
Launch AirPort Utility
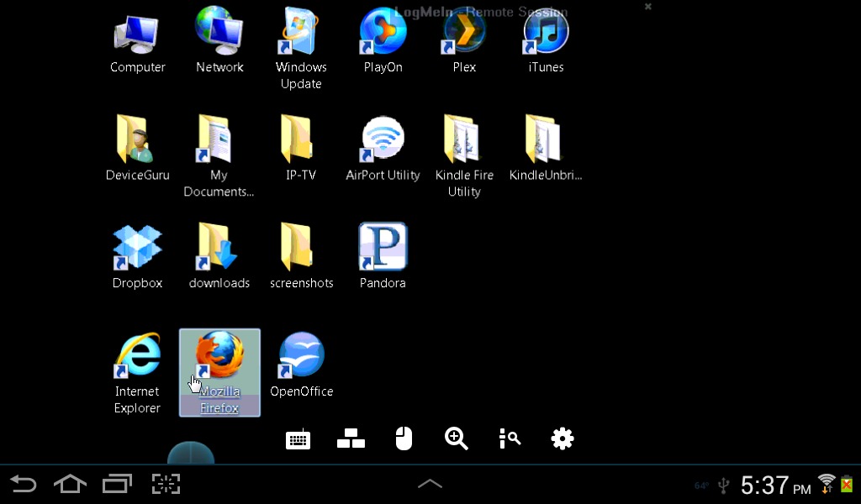[x=383, y=148]
